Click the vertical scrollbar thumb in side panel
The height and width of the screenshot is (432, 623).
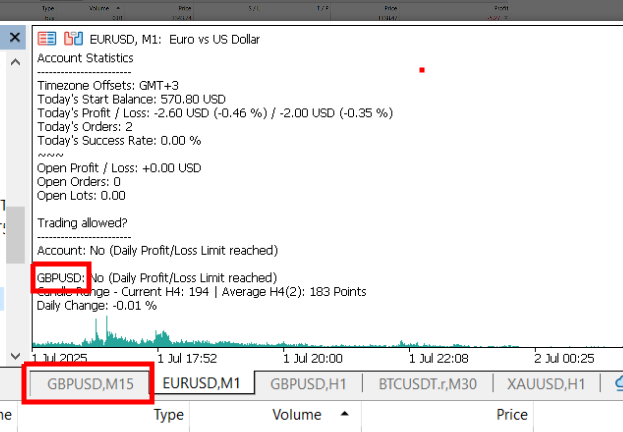tap(15, 235)
